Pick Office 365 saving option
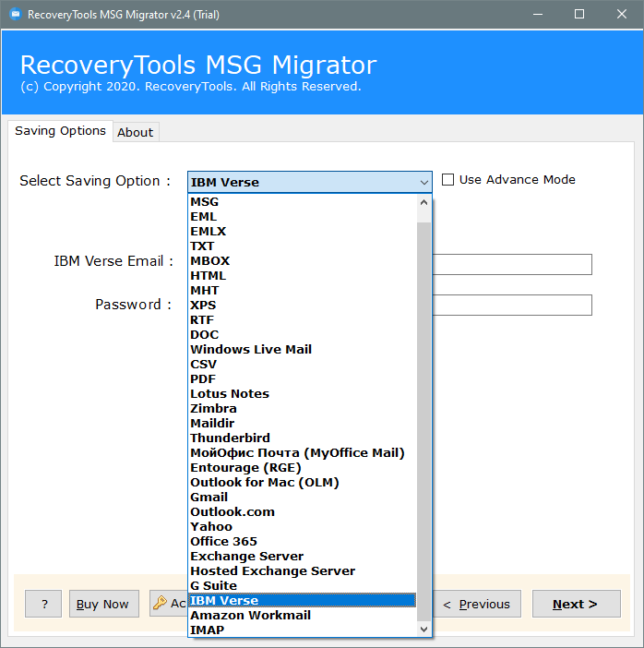This screenshot has height=648, width=644. tap(303, 541)
